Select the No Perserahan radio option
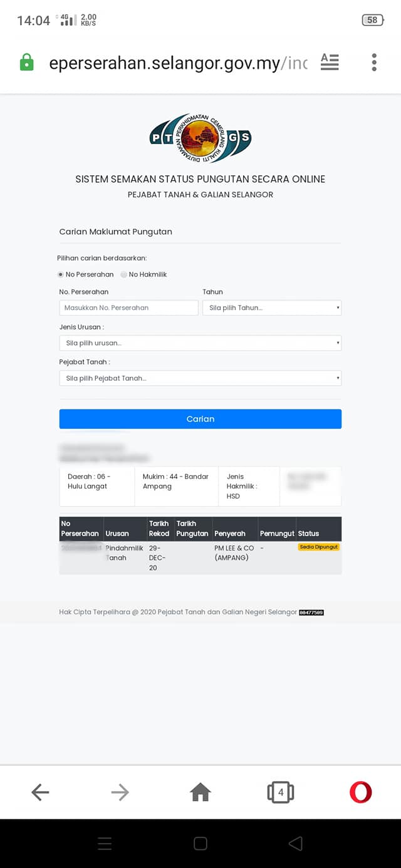 61,274
